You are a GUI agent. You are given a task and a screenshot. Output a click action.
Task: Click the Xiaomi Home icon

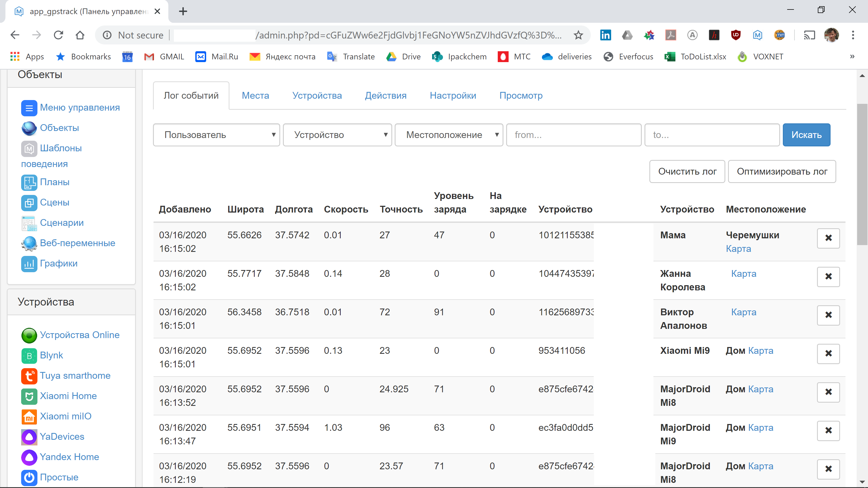pyautogui.click(x=29, y=396)
